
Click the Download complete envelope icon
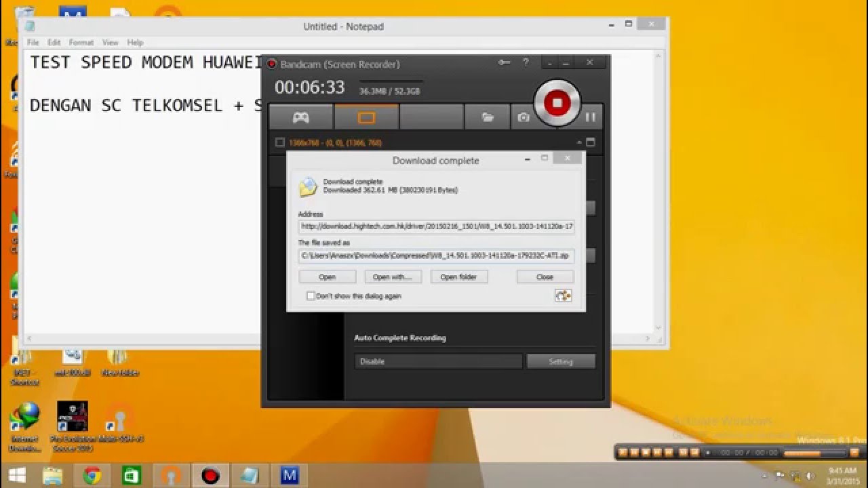pos(308,187)
